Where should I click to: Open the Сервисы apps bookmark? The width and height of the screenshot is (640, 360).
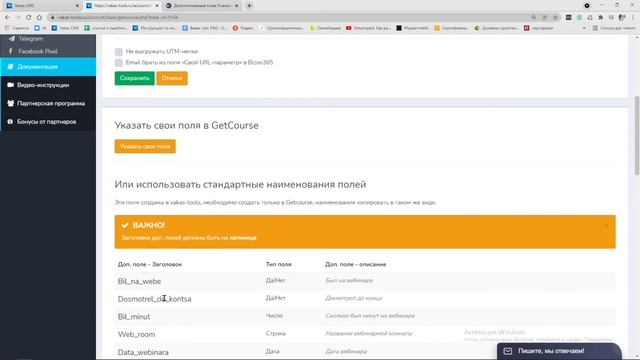17,28
